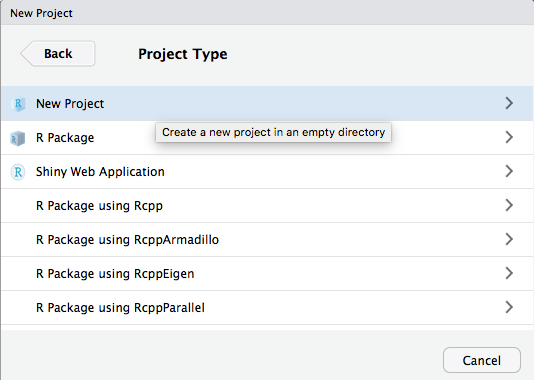Expand R Package using RcppArmadillo chevron

pyautogui.click(x=509, y=239)
